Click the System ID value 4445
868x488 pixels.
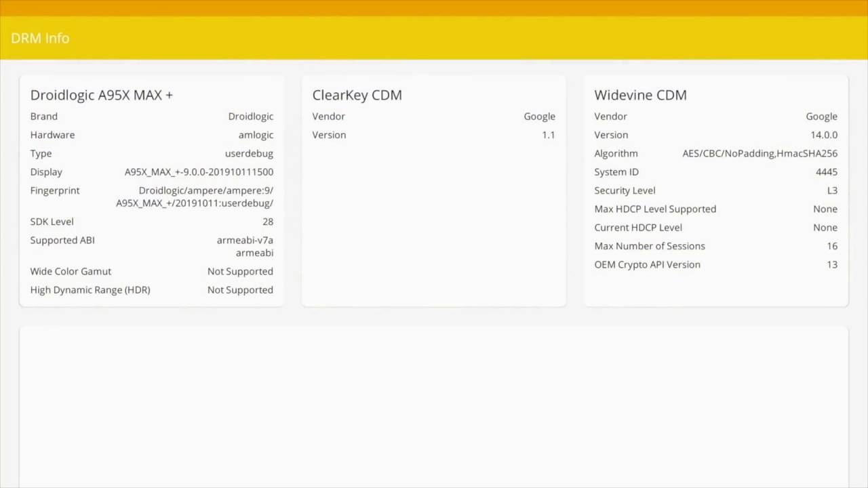tap(827, 172)
